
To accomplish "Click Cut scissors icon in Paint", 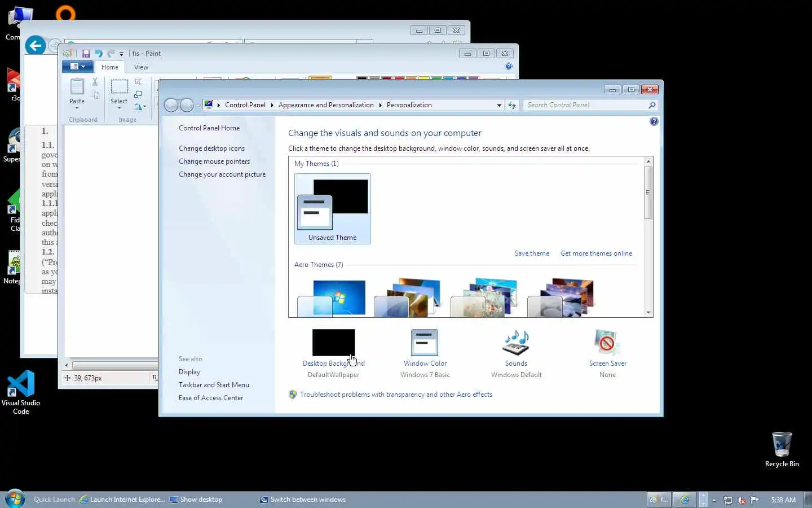I will [x=95, y=82].
